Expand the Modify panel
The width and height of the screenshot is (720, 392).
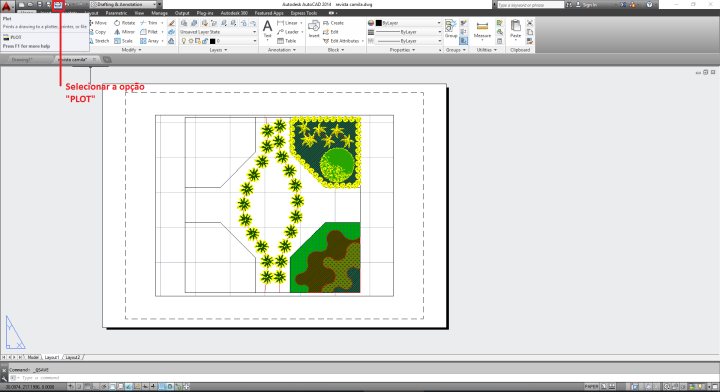click(131, 50)
